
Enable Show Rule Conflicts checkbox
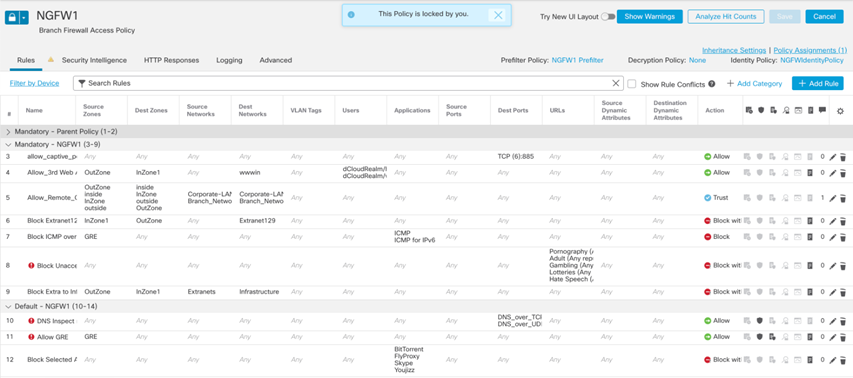(632, 84)
